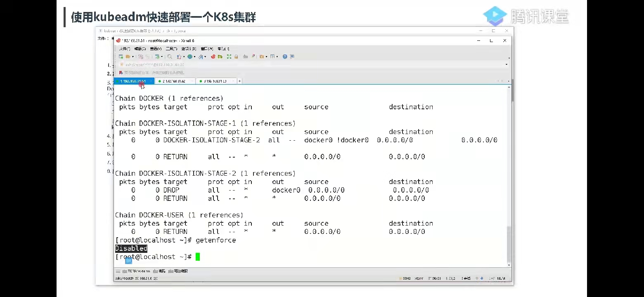Click the getenforce command text
This screenshot has width=644, height=297.
click(x=215, y=240)
